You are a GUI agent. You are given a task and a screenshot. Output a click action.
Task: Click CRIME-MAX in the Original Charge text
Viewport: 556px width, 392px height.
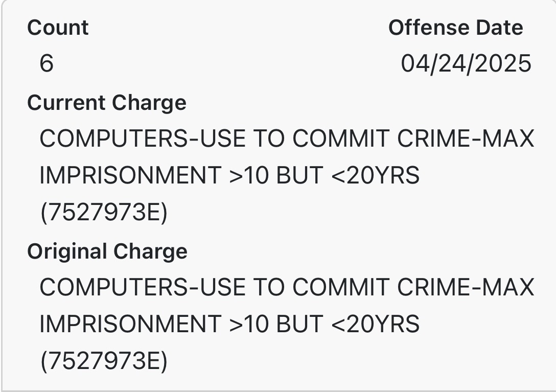coord(466,287)
